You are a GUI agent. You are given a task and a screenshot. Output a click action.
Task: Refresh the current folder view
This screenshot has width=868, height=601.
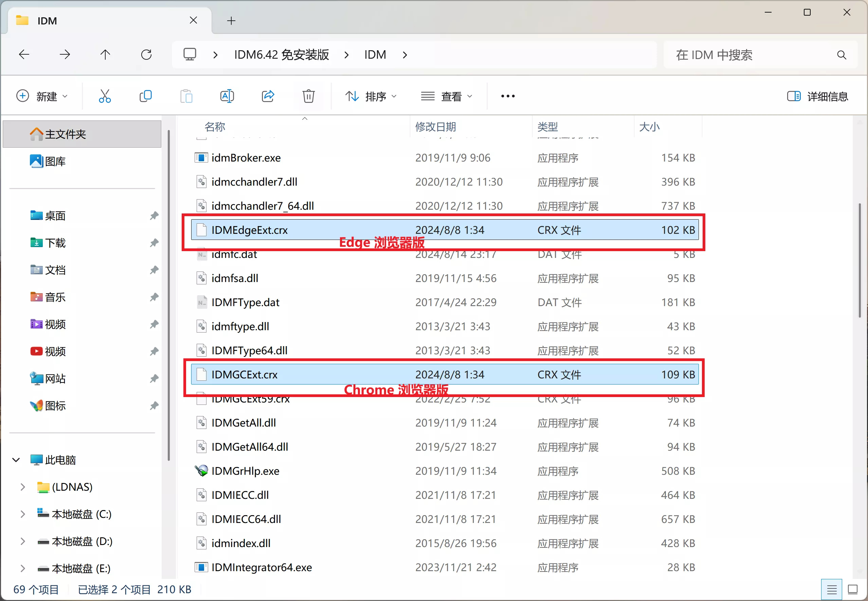(147, 54)
